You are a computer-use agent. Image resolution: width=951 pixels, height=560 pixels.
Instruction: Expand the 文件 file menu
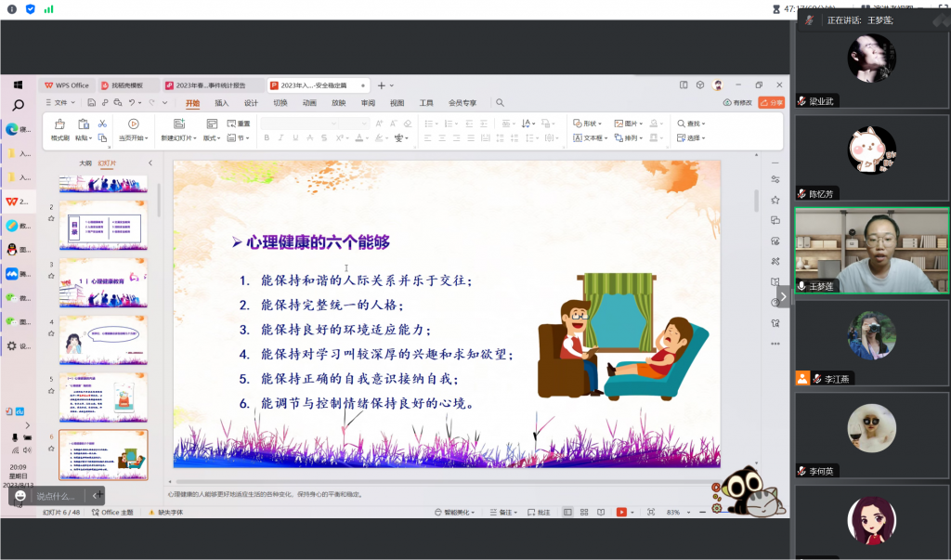click(59, 103)
